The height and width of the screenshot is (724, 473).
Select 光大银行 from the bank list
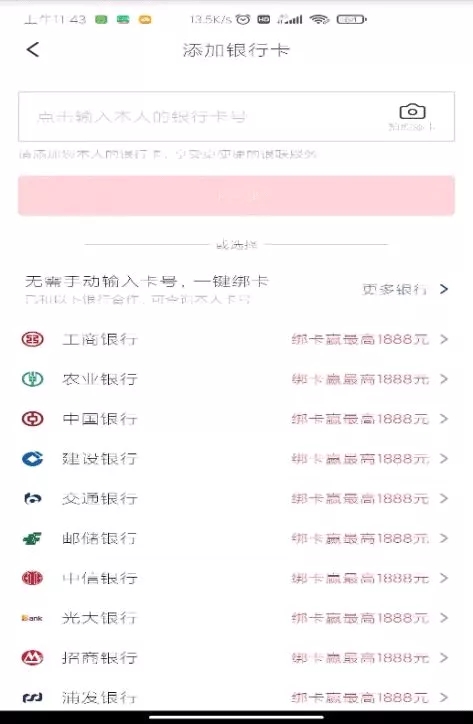[236, 618]
